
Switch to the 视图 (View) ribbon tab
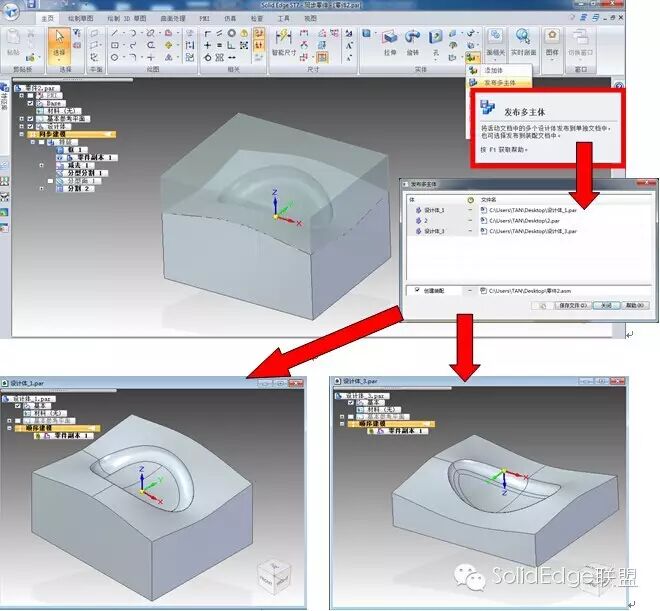click(311, 19)
